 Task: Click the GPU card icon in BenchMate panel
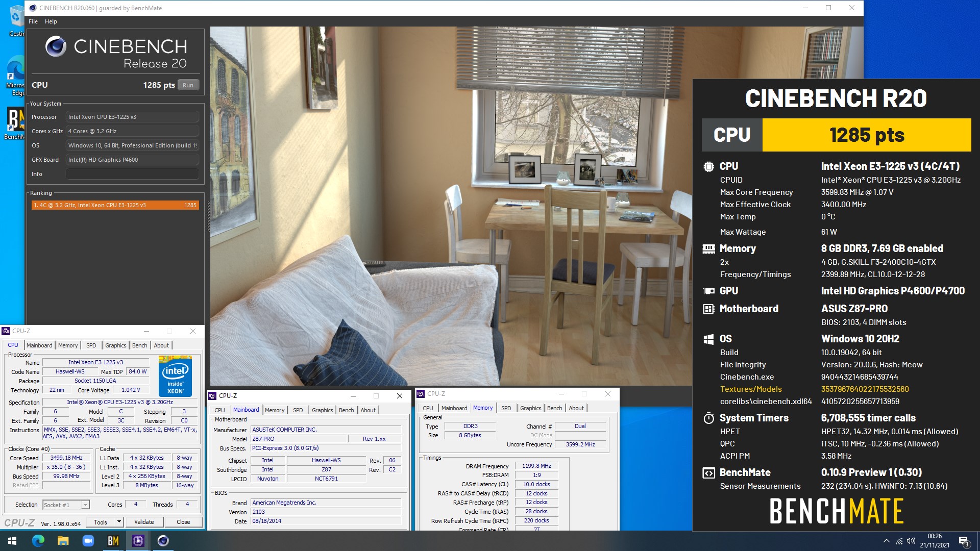(708, 291)
